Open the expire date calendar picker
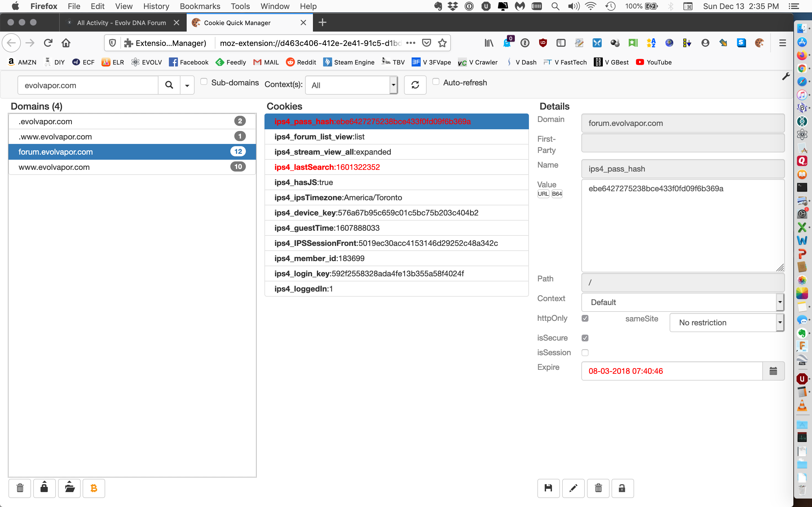The width and height of the screenshot is (812, 507). 773,371
